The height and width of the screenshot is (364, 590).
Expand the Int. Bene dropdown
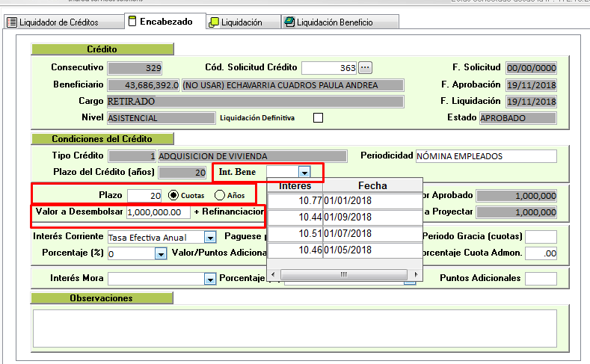pos(304,172)
